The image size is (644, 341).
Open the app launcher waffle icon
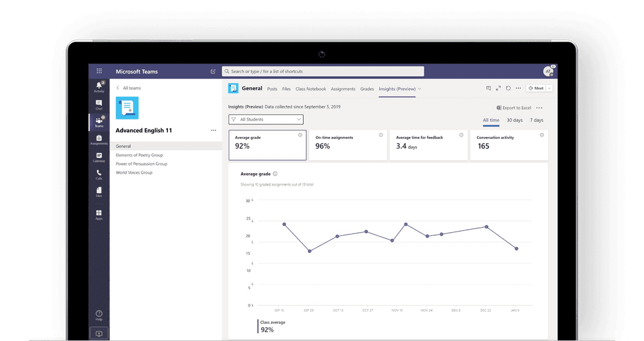99,71
